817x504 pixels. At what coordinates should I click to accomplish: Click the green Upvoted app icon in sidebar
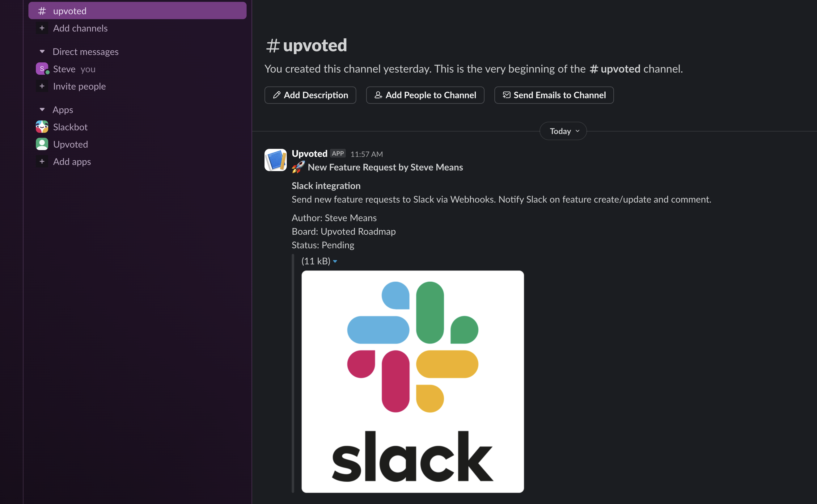42,144
